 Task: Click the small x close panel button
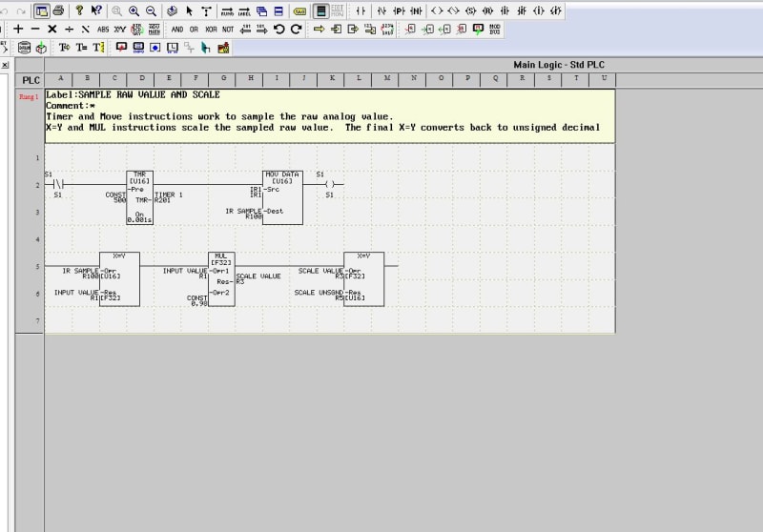coord(5,65)
